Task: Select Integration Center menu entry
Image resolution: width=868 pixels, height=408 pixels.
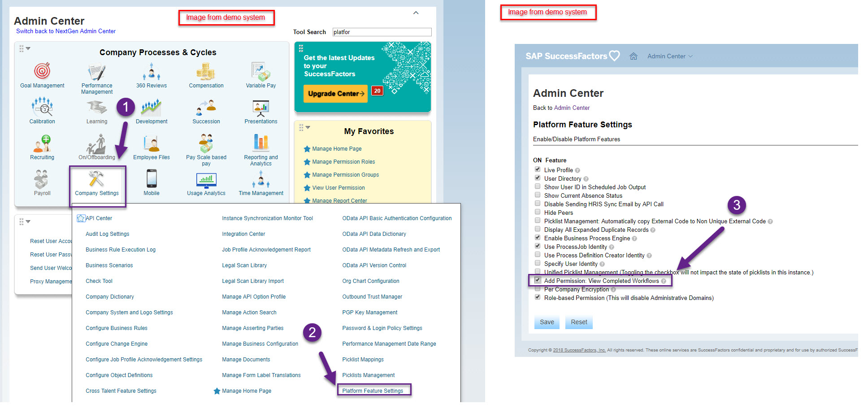Action: pos(243,234)
